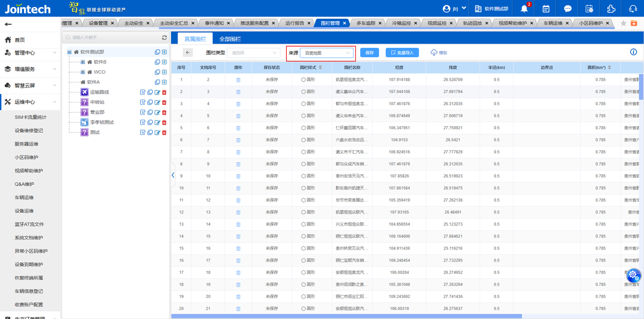Delete row 1 using trash icon
The image size is (644, 319).
click(x=238, y=80)
